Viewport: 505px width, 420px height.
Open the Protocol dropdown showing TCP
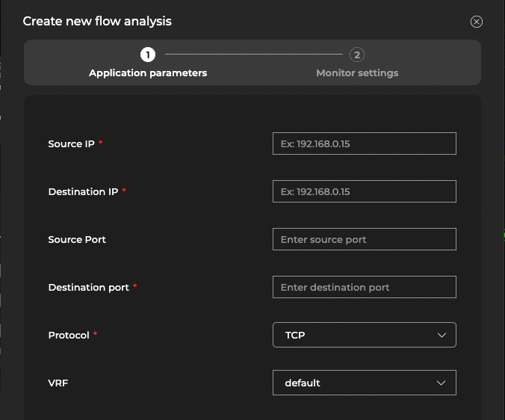tap(365, 335)
